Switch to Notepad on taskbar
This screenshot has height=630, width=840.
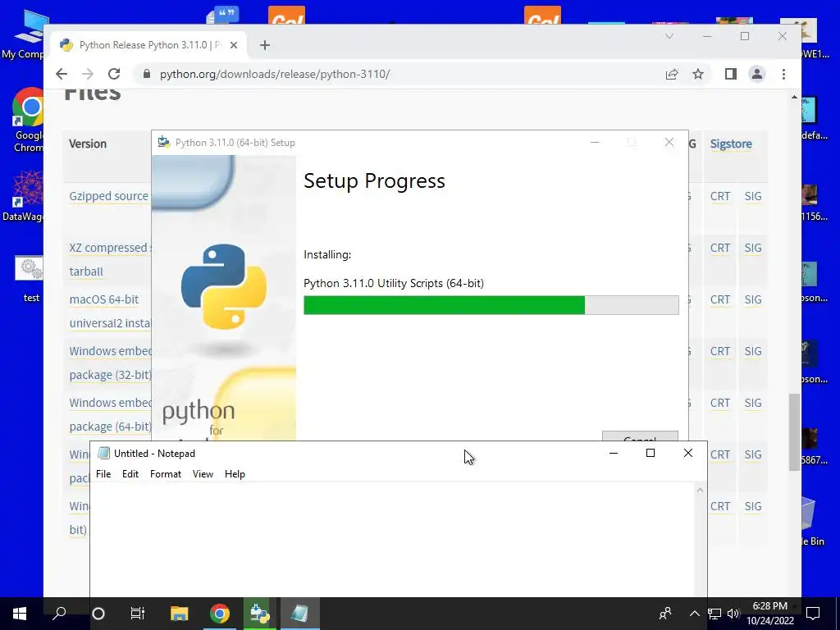pyautogui.click(x=300, y=614)
